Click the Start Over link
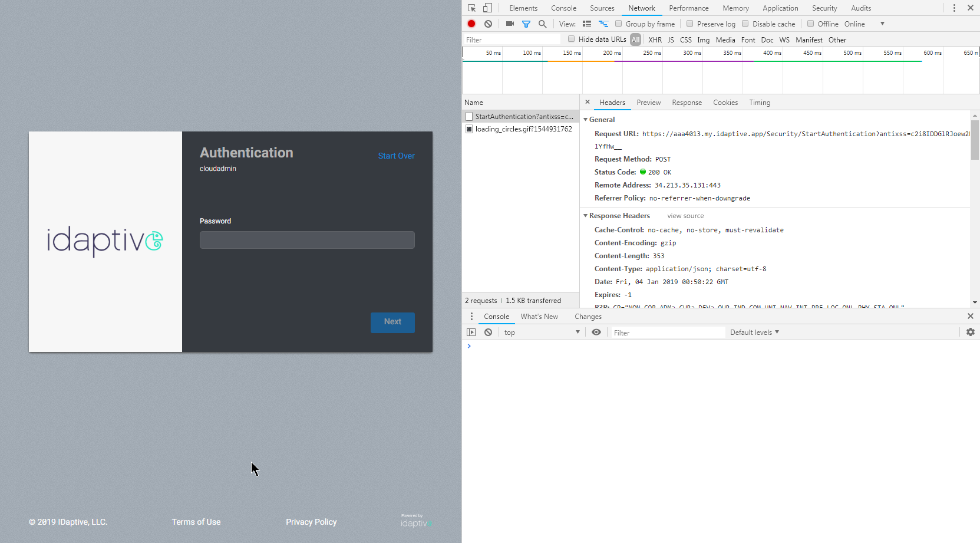This screenshot has width=980, height=543. [x=396, y=156]
